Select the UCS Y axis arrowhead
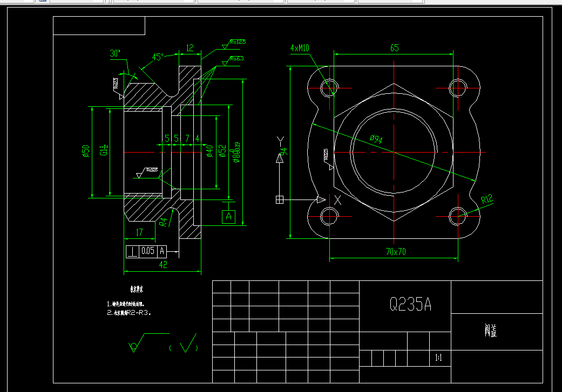Image resolution: width=562 pixels, height=392 pixels. point(280,158)
